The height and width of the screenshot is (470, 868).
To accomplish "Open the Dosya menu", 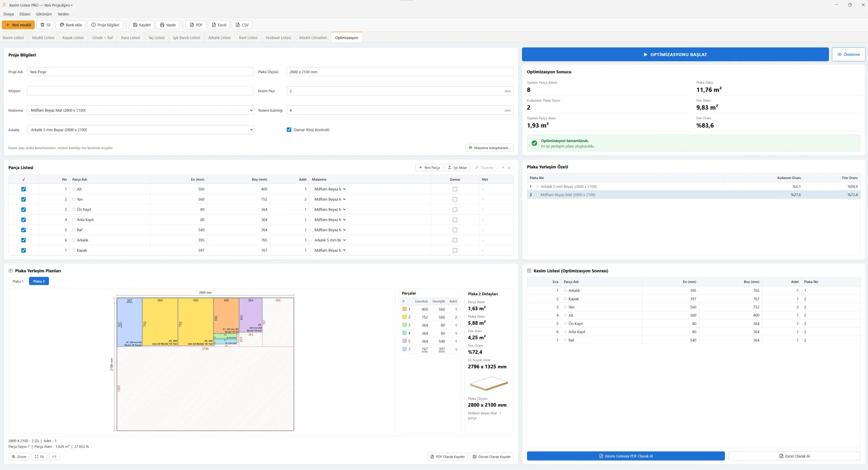I will (x=8, y=14).
